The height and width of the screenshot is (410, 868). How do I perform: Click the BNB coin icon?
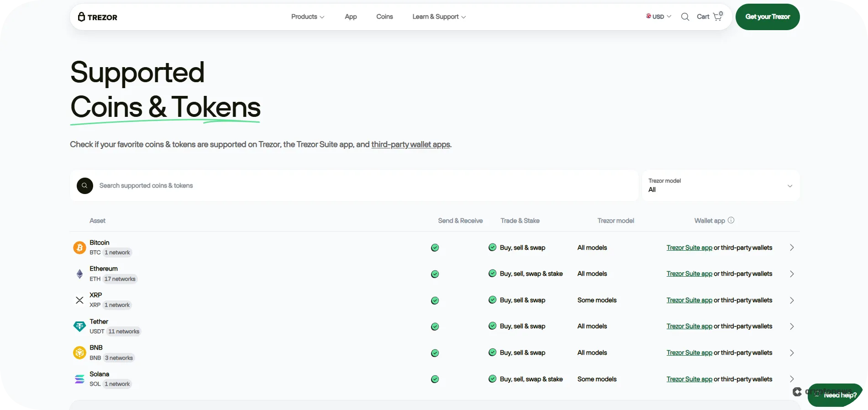(x=79, y=353)
